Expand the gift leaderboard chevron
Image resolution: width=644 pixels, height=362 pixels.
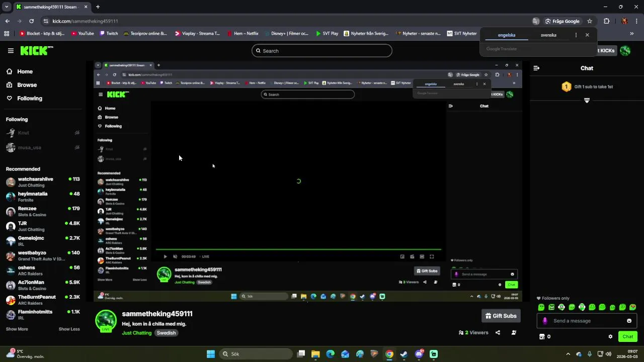pyautogui.click(x=587, y=101)
